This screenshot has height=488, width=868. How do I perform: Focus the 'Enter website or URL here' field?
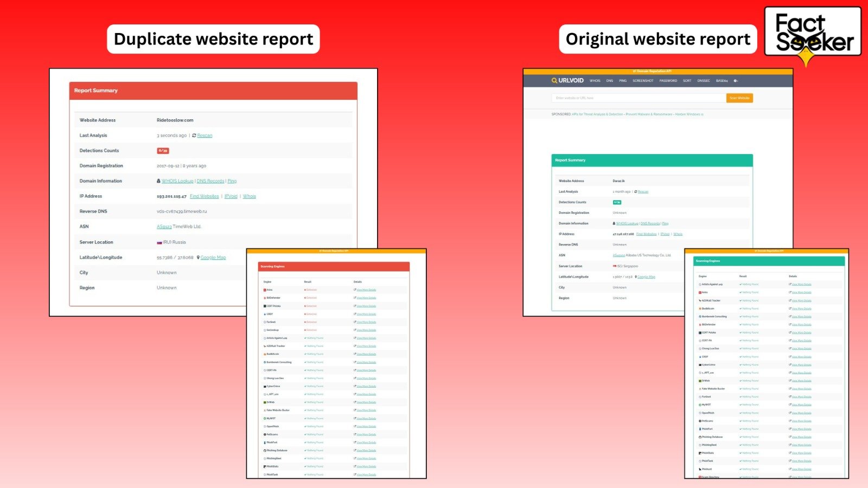pos(639,98)
